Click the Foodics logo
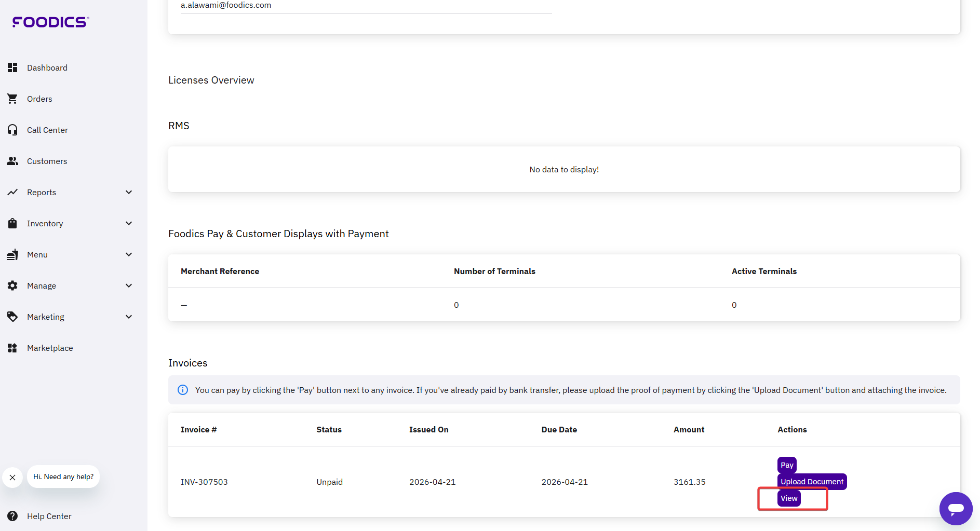The width and height of the screenshot is (980, 531). pyautogui.click(x=50, y=22)
